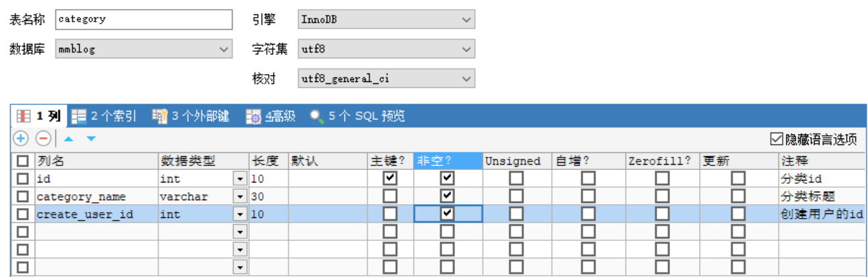Click the foreign keys tab icon

[x=160, y=116]
